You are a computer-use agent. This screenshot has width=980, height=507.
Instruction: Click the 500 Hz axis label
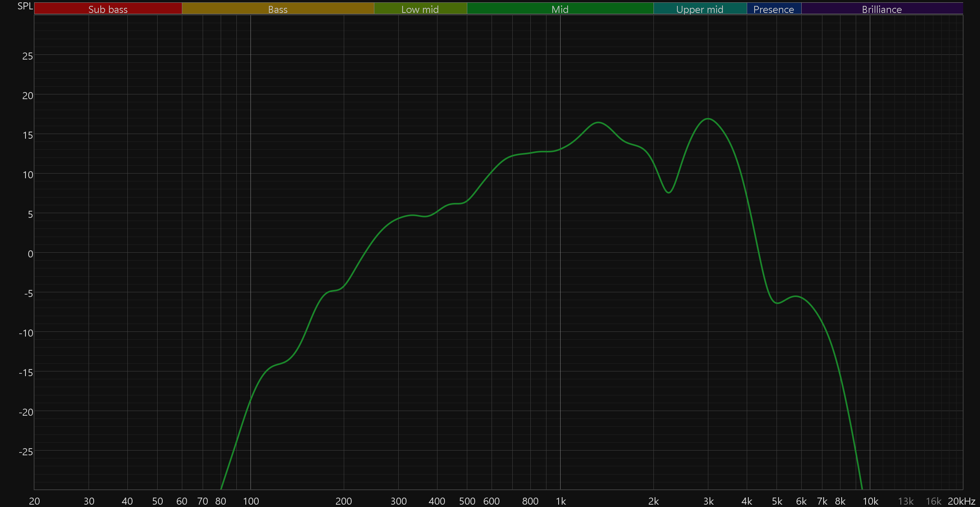467,501
